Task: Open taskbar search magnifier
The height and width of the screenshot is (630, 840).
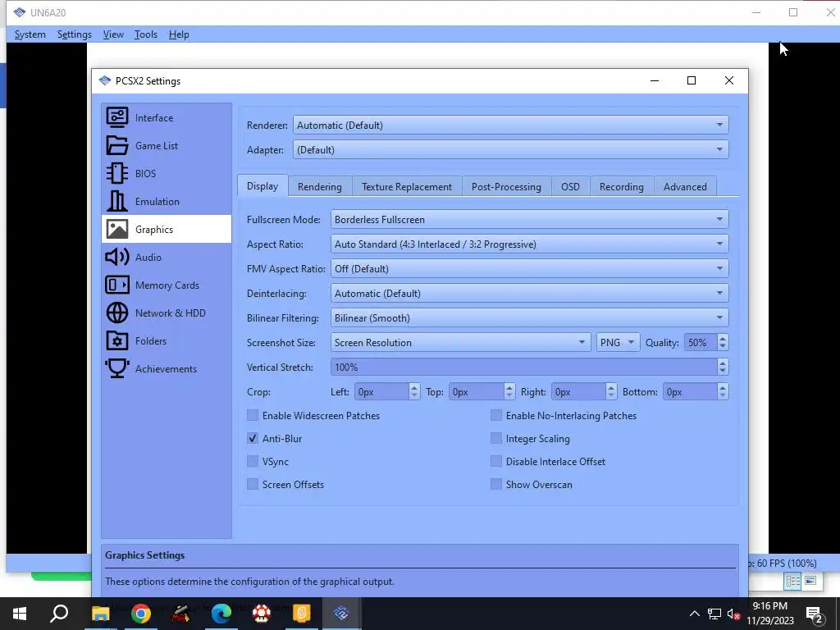Action: [x=59, y=613]
